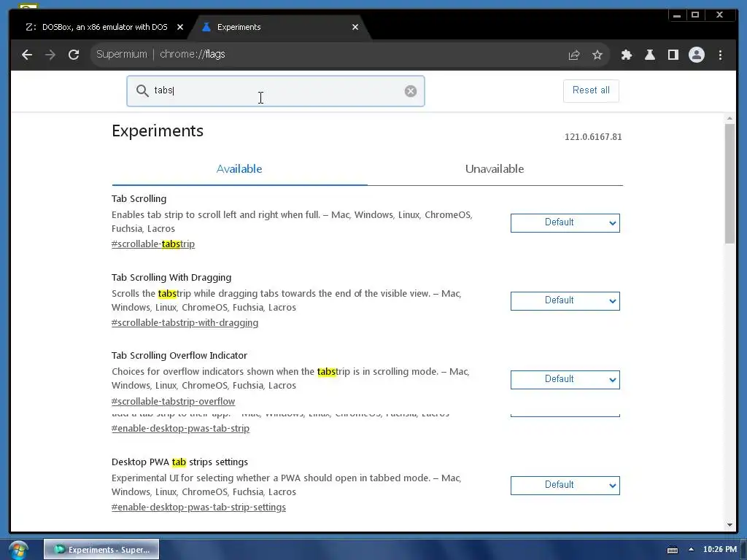Screen dimensions: 747x560
Task: Open Tab Scrolling Overflow Indicator dropdown
Action: [x=565, y=379]
